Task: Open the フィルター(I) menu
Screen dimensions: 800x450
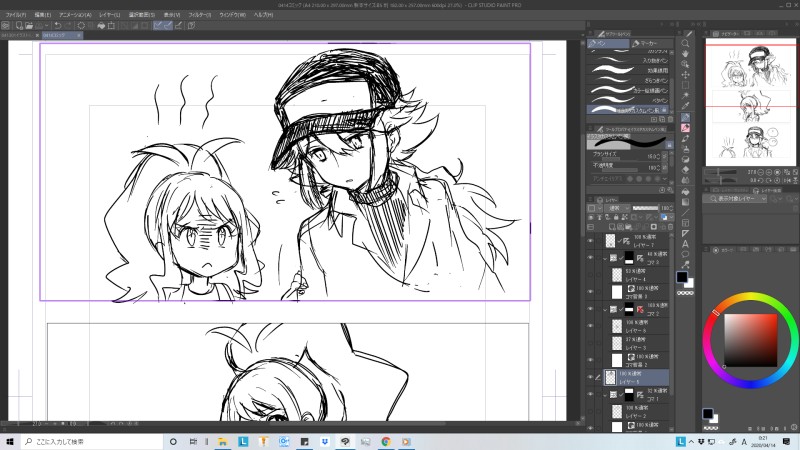Action: click(199, 15)
